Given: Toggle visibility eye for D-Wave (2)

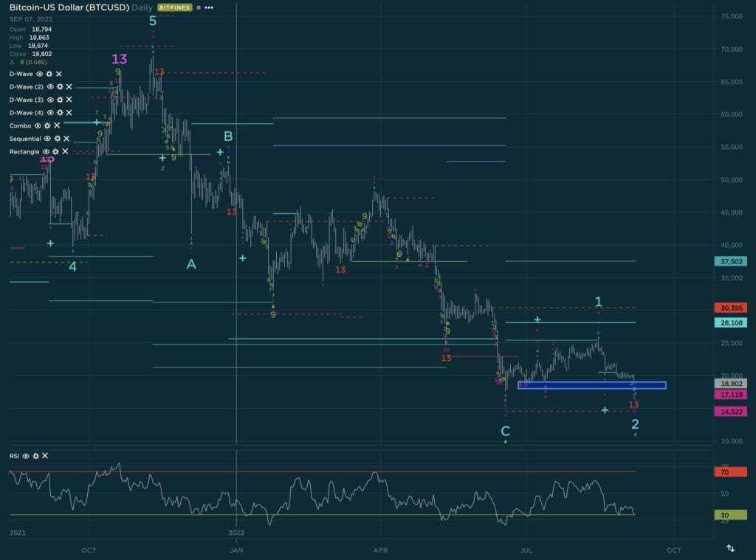Looking at the screenshot, I should click(50, 87).
